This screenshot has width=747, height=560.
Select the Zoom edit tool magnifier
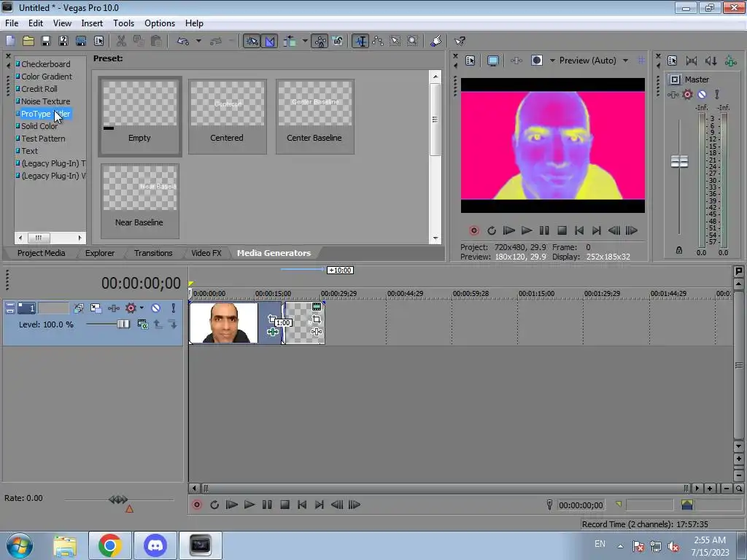(x=413, y=41)
